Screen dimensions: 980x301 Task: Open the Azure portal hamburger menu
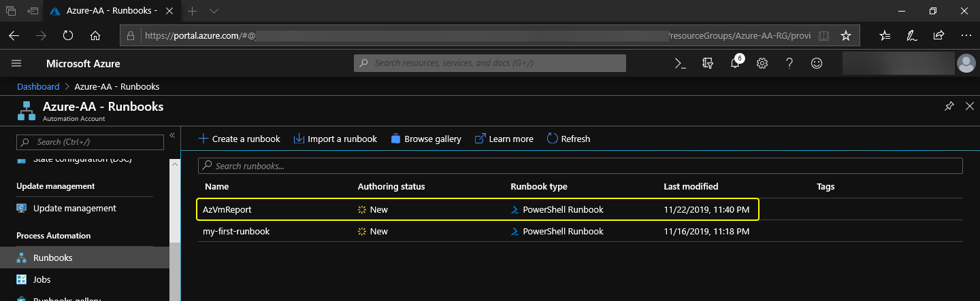click(17, 63)
